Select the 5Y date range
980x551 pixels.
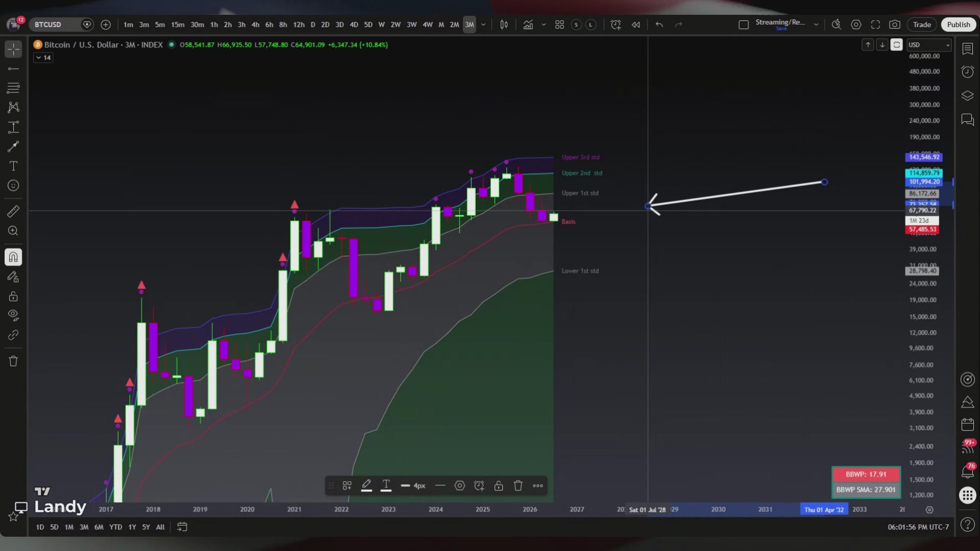146,527
